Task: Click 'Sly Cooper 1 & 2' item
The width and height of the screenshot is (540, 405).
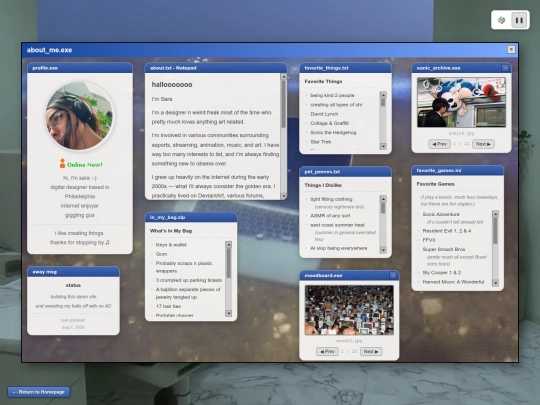Action: pyautogui.click(x=442, y=272)
